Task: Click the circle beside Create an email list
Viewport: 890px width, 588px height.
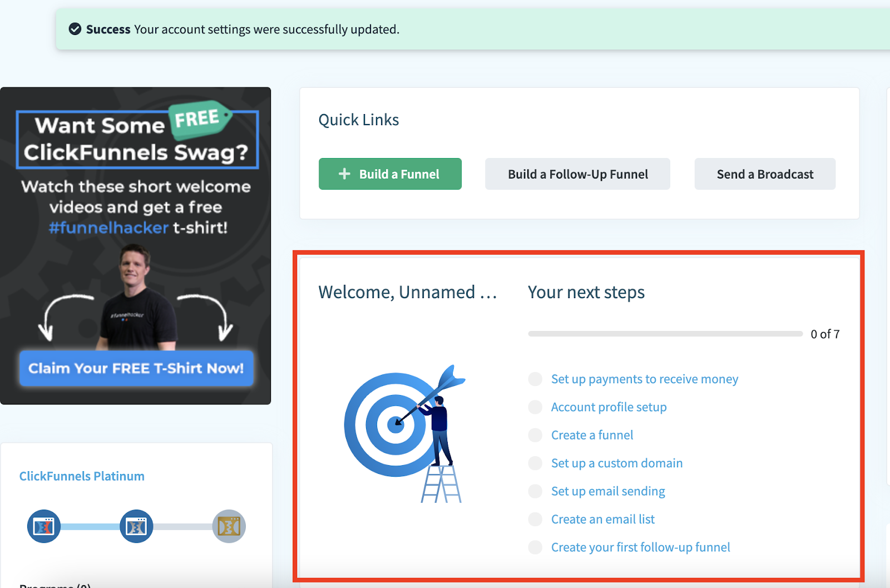Action: point(535,519)
